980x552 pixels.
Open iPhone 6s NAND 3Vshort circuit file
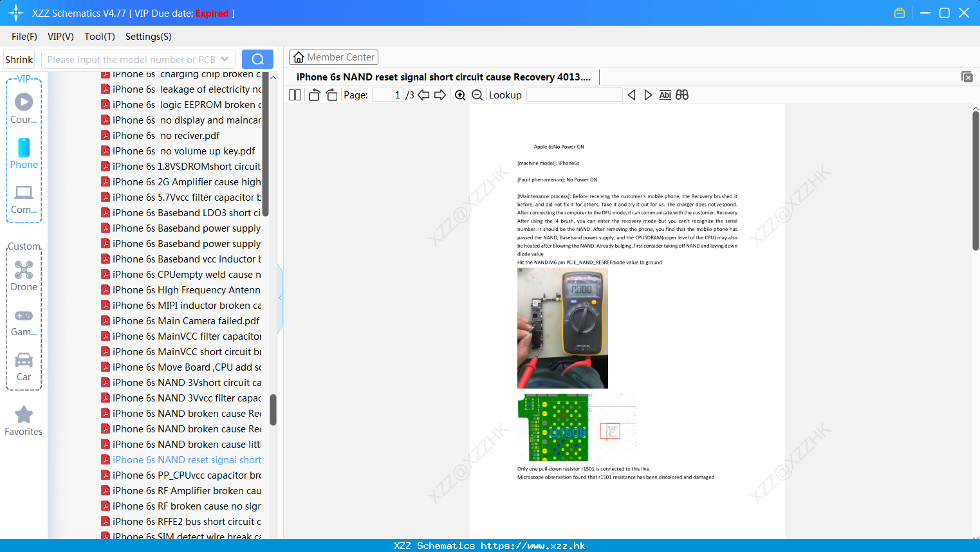pos(181,383)
